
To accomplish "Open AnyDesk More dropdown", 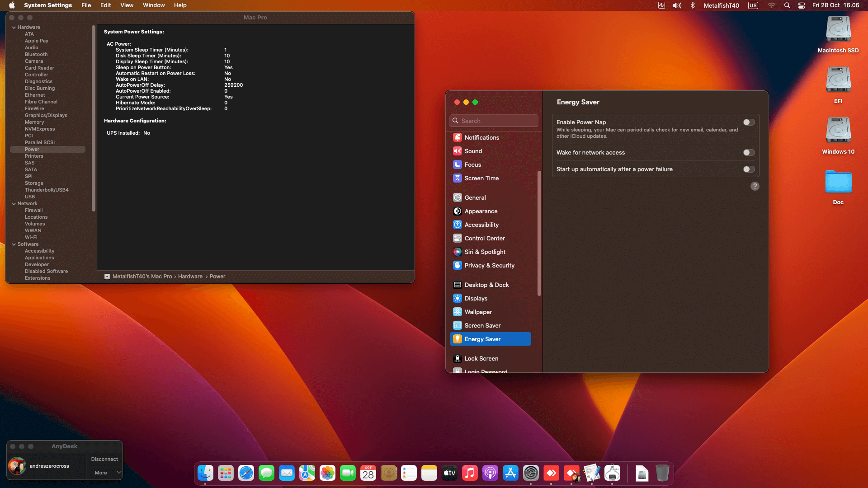I will click(x=104, y=473).
